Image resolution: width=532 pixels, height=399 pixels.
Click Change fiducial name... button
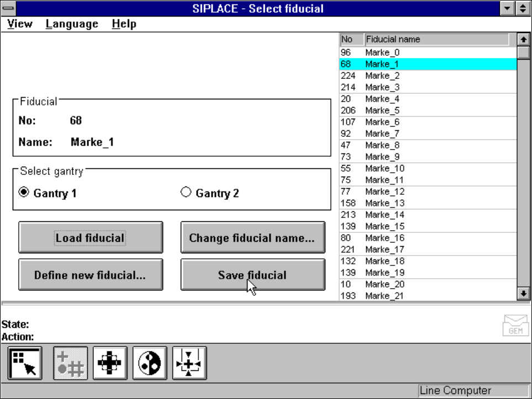pyautogui.click(x=252, y=238)
